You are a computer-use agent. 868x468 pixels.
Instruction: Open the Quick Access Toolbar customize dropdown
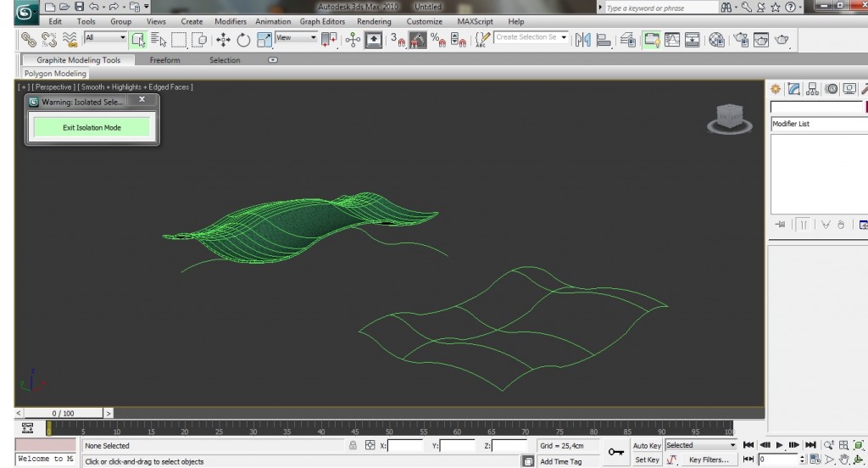point(146,7)
